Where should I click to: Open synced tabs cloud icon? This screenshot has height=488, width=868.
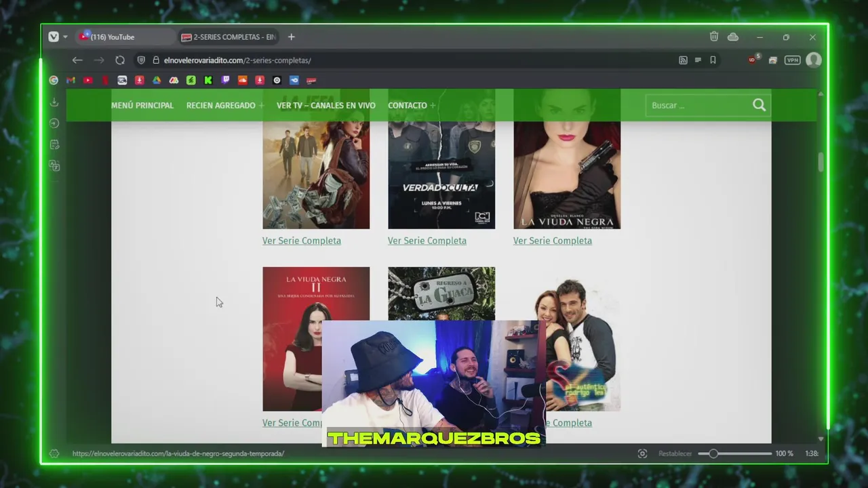[733, 37]
